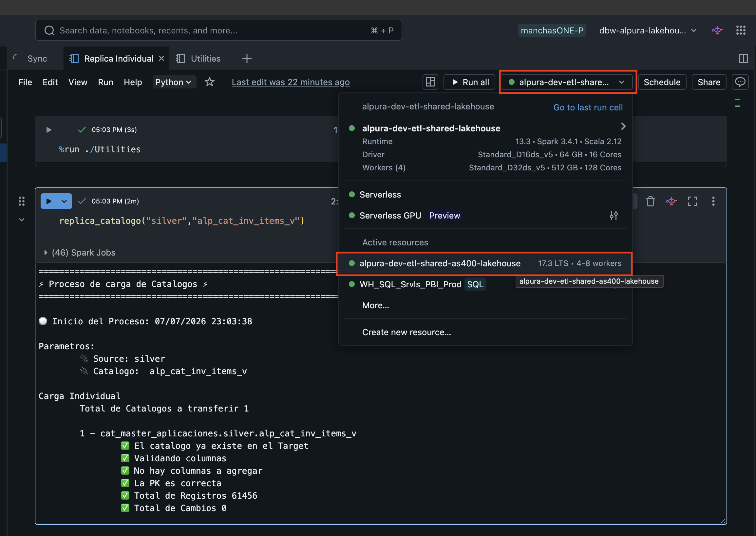This screenshot has height=536, width=756.
Task: Open the comments speech bubble icon
Action: (x=740, y=82)
